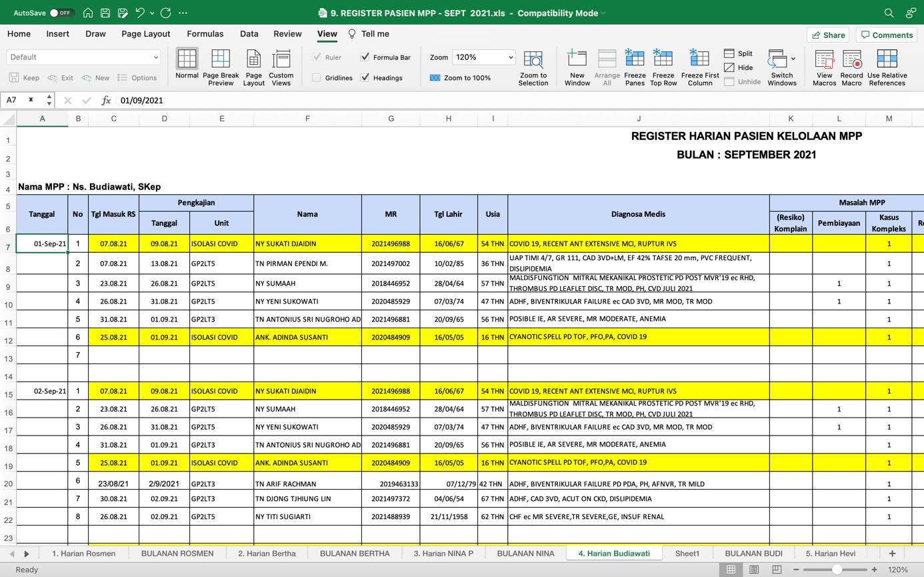This screenshot has height=577, width=924.
Task: Add a new sheet with plus button
Action: tap(892, 553)
